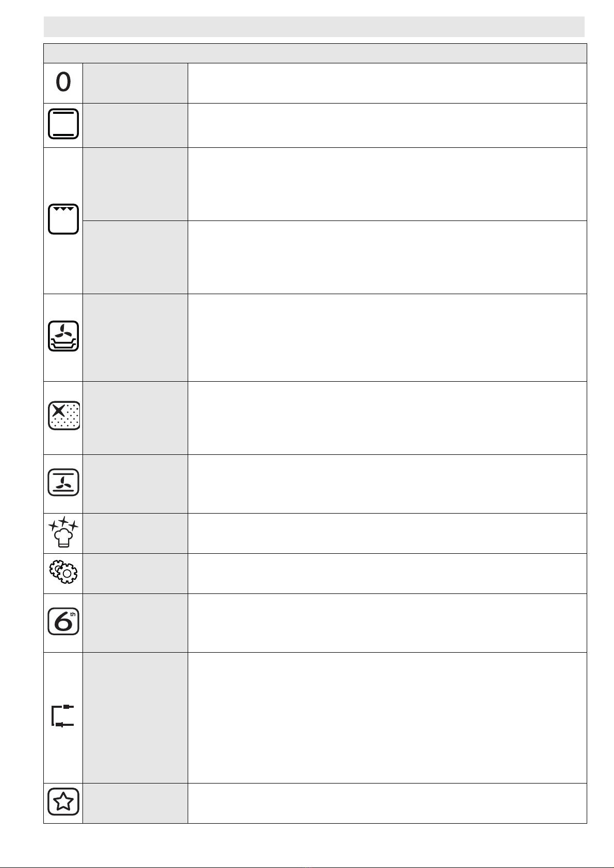Choose the fan-over-tray forced air icon
Viewport: 614px width, 868px height.
click(63, 336)
